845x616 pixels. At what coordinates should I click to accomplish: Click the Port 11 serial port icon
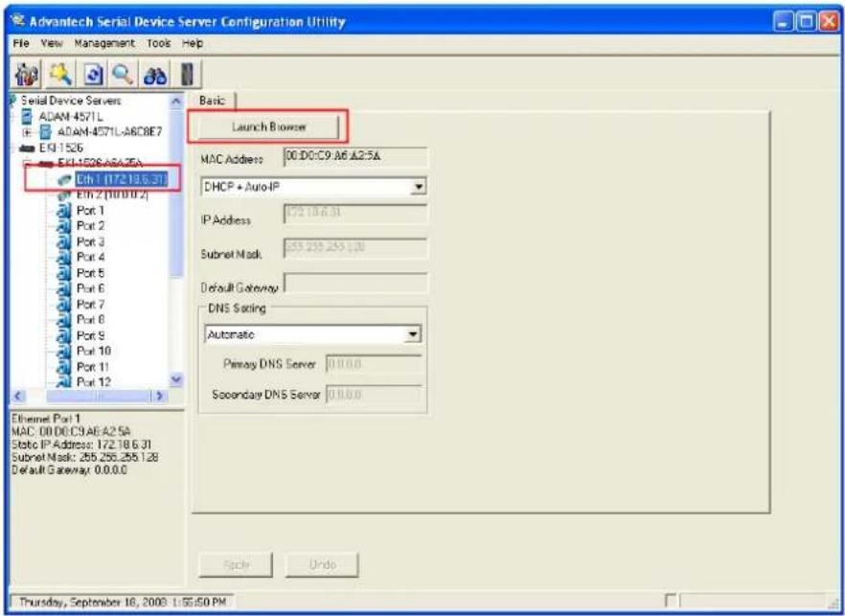pyautogui.click(x=63, y=367)
